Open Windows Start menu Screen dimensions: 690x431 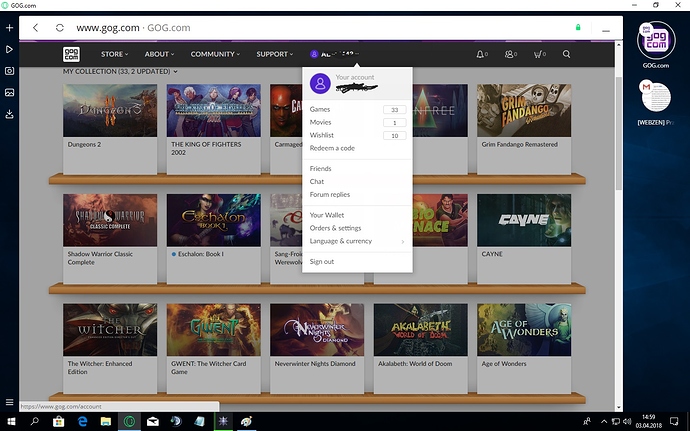pos(11,421)
